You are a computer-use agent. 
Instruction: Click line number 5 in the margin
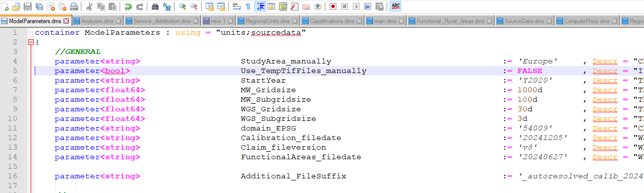click(15, 71)
